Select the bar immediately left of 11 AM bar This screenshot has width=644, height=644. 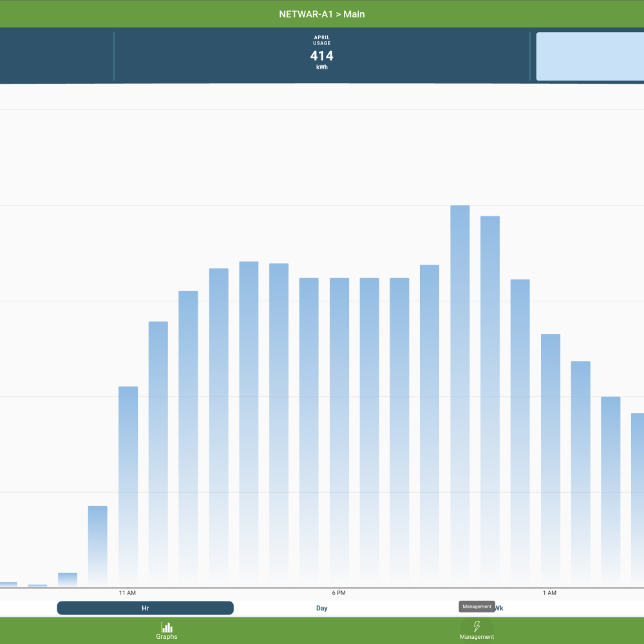pos(98,546)
